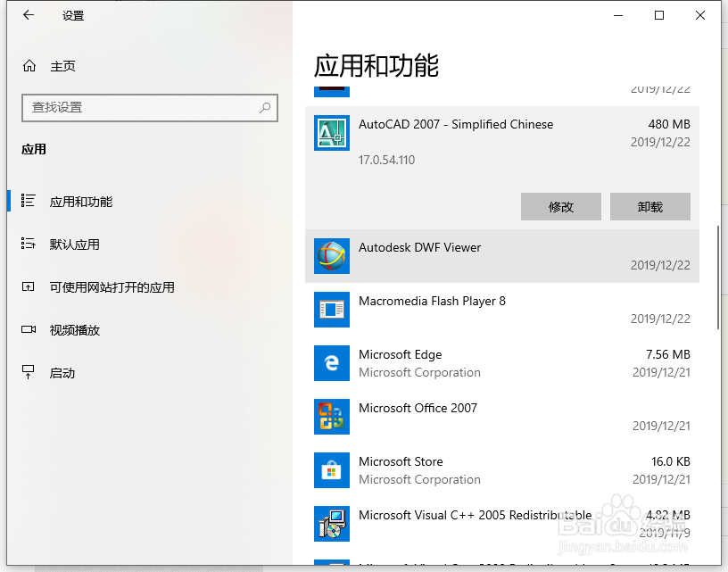
Task: Click the 应用和功能 page heading
Action: 376,65
